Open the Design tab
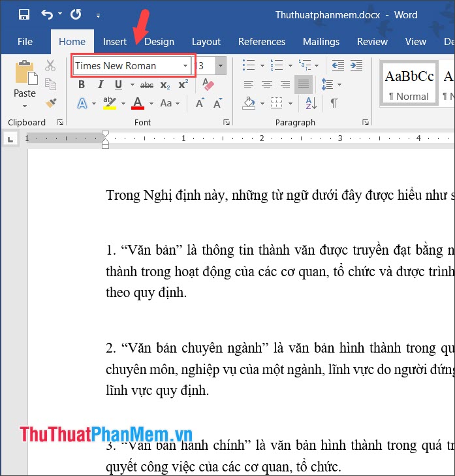 click(x=159, y=42)
